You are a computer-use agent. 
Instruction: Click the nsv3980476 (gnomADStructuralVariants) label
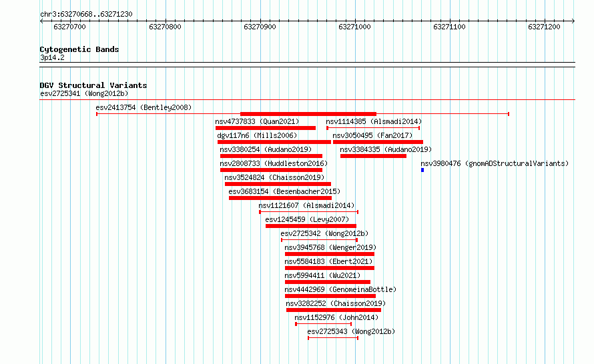[495, 163]
